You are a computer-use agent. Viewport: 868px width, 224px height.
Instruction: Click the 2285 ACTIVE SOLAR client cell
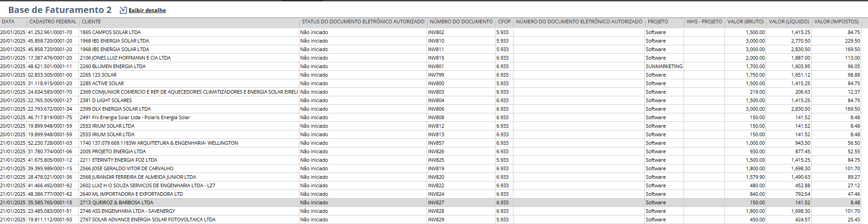pyautogui.click(x=102, y=83)
